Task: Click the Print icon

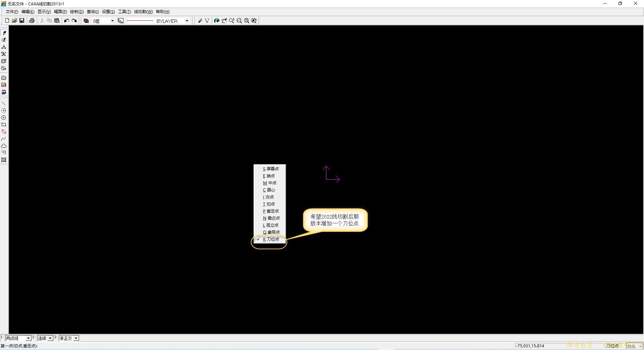Action: 32,21
